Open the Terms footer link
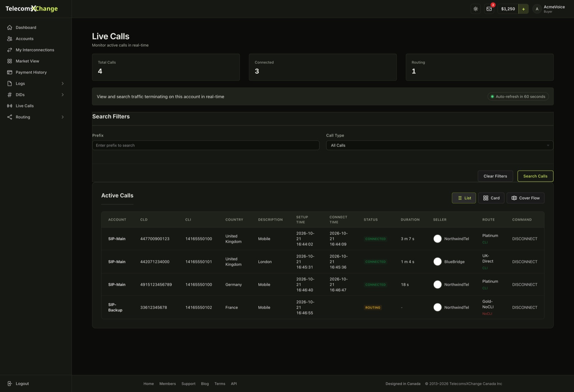The height and width of the screenshot is (392, 574). (x=220, y=384)
